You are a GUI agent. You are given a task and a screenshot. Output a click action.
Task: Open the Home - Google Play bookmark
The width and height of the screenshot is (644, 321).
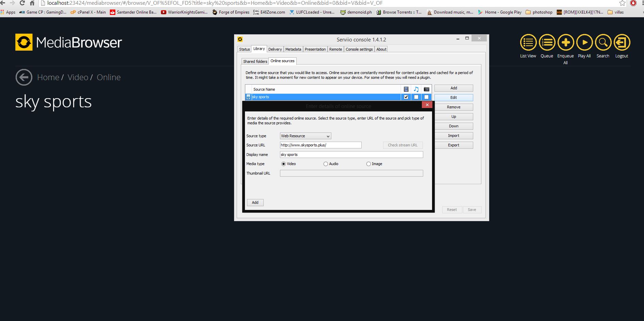click(499, 12)
